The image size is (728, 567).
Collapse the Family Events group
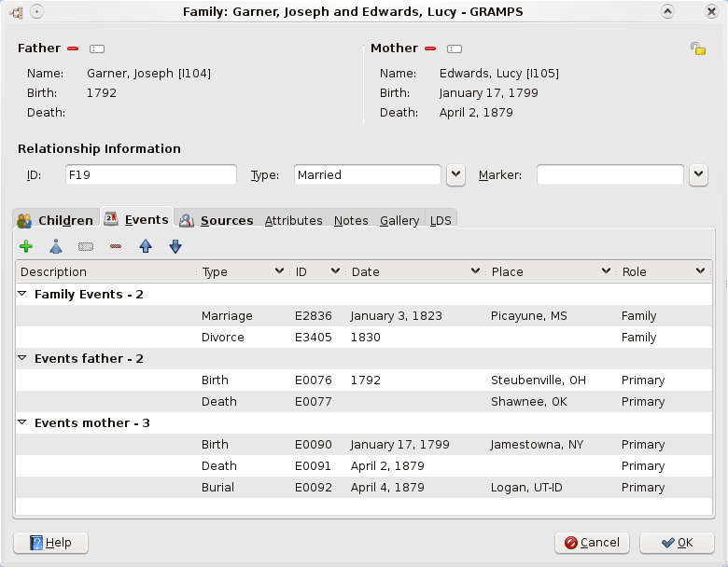tap(21, 294)
